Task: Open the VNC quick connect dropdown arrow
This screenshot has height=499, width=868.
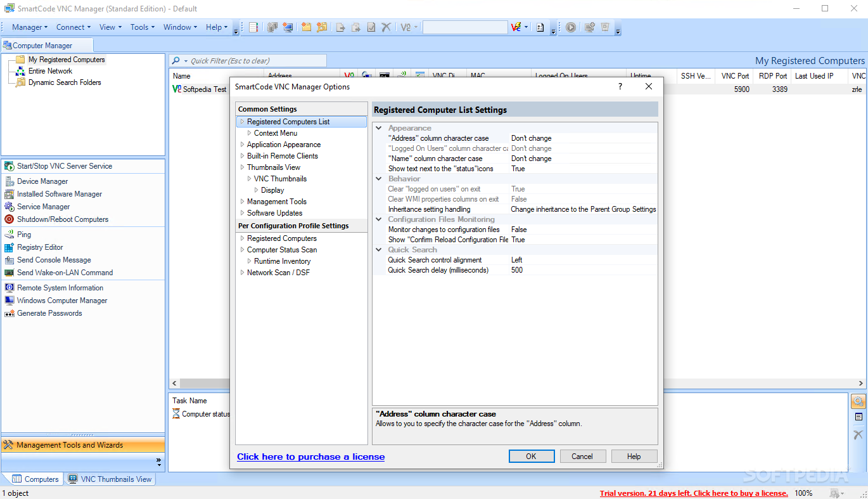Action: pos(526,27)
